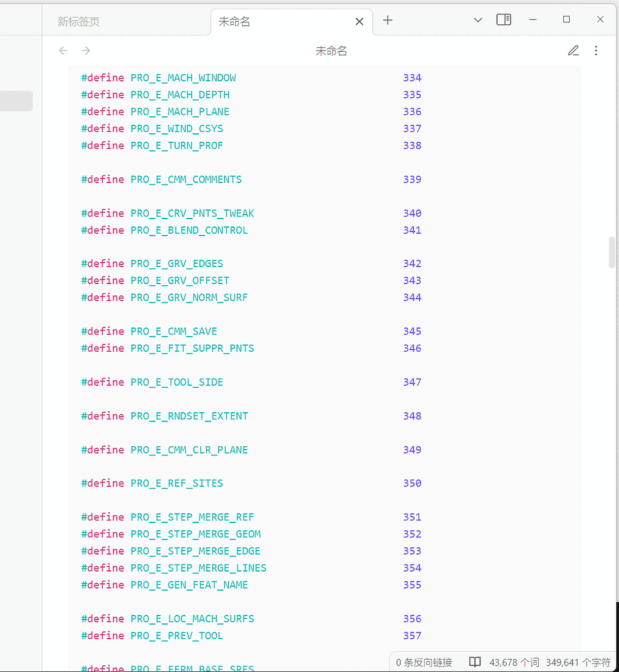
Task: Click on PRO_E_GRV_EDGES
Action: pos(177,264)
